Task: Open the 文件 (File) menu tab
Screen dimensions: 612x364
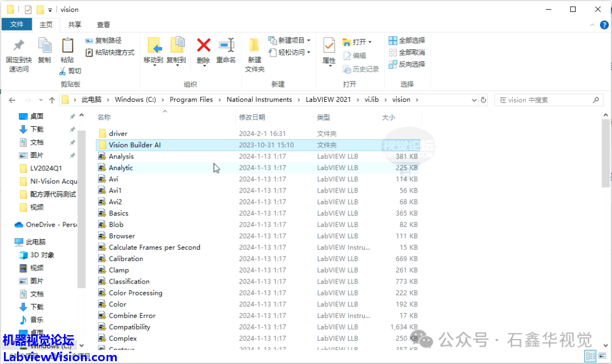Action: 17,24
